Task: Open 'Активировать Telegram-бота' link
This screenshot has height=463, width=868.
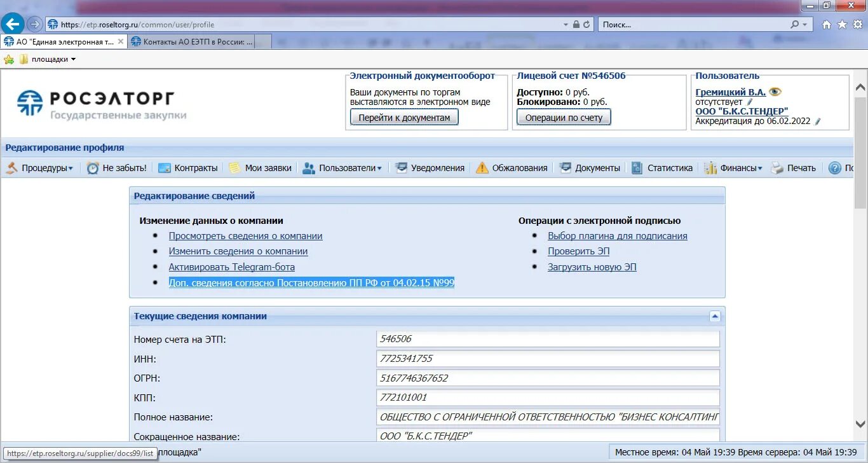Action: pos(232,267)
